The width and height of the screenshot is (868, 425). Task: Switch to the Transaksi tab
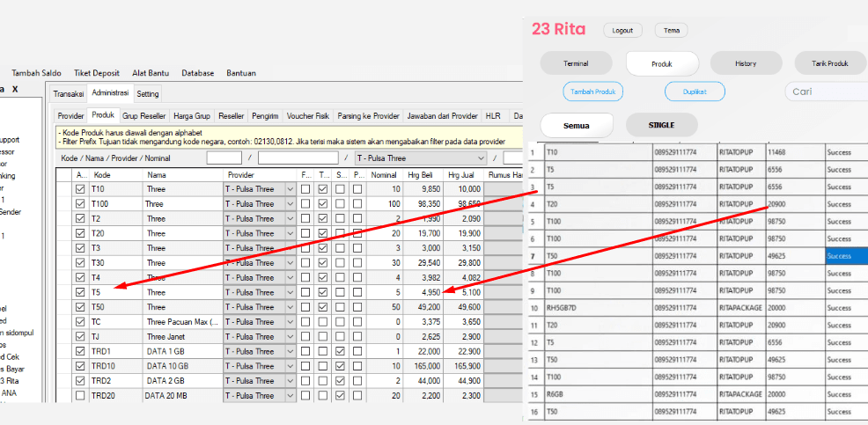[x=68, y=94]
